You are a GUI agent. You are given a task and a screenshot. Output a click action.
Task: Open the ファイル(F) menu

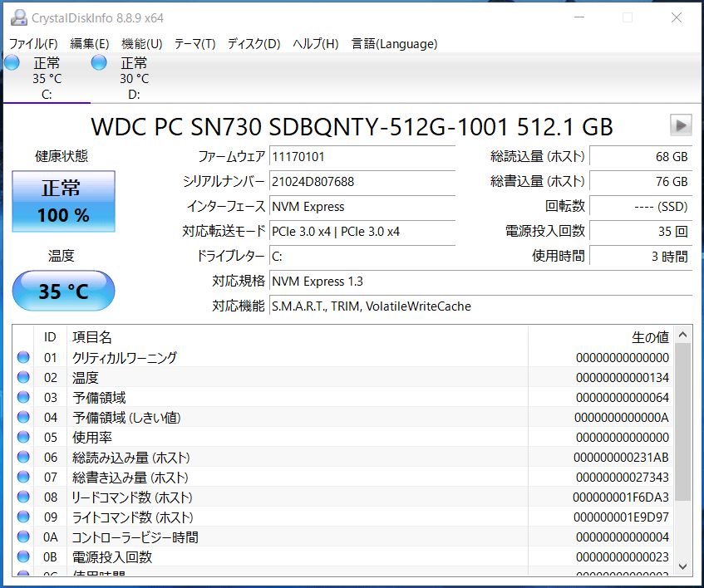click(x=33, y=43)
